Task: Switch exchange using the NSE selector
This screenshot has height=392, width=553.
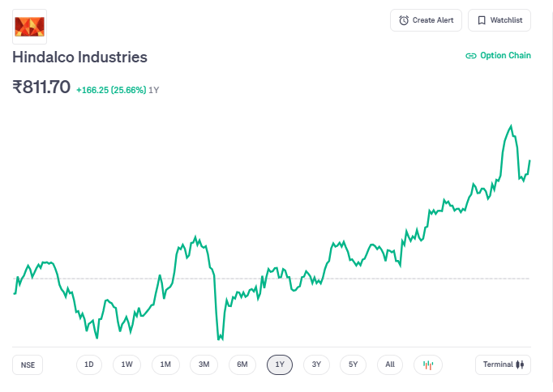Action: pyautogui.click(x=28, y=364)
